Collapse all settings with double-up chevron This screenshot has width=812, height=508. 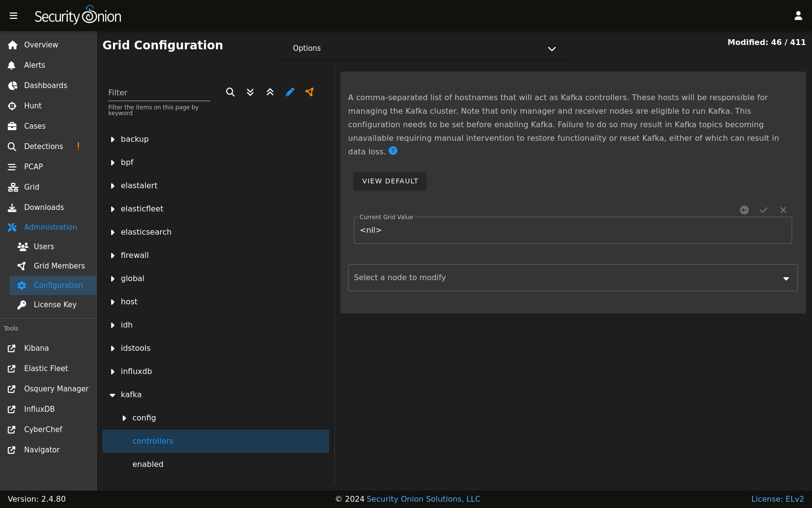270,92
